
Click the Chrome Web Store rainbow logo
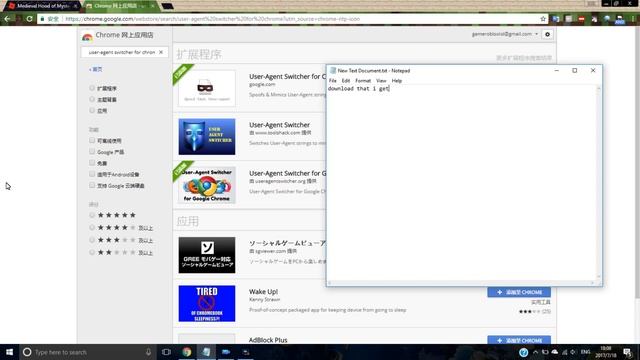tap(87, 36)
